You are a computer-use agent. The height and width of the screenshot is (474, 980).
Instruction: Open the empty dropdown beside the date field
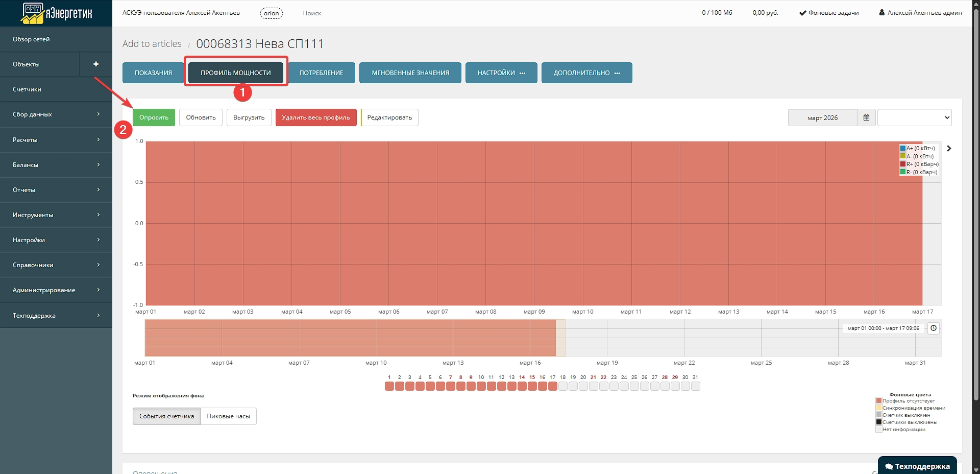(x=914, y=117)
